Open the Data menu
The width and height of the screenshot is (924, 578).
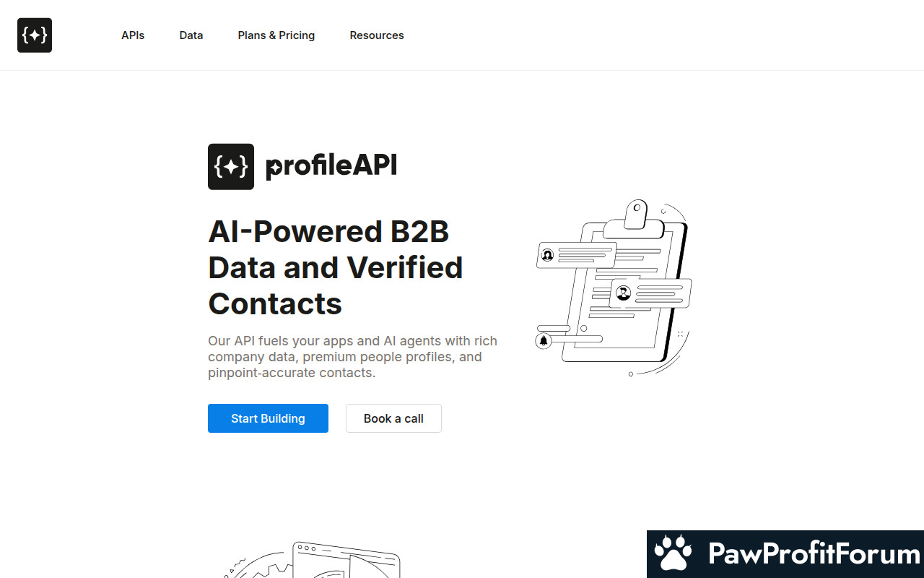(191, 35)
